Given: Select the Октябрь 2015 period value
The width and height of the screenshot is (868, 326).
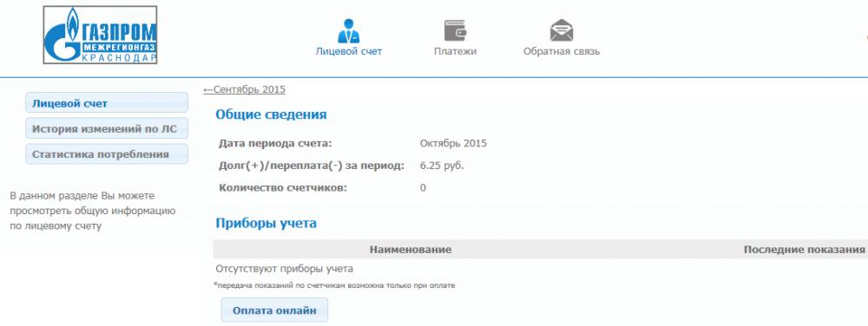Looking at the screenshot, I should (453, 144).
